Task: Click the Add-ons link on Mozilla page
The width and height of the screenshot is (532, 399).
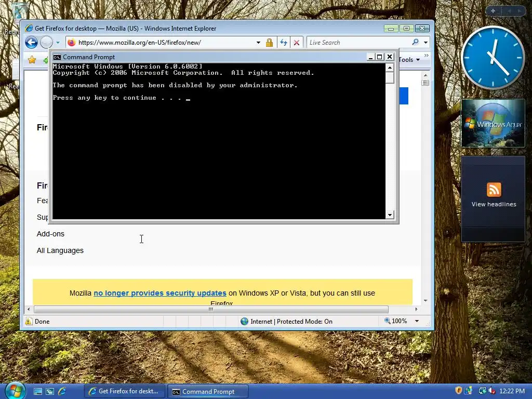Action: point(50,234)
